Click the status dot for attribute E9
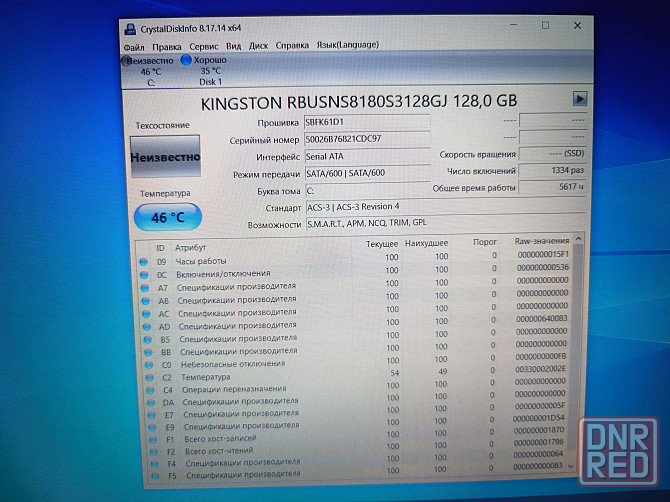The image size is (670, 502). [153, 427]
